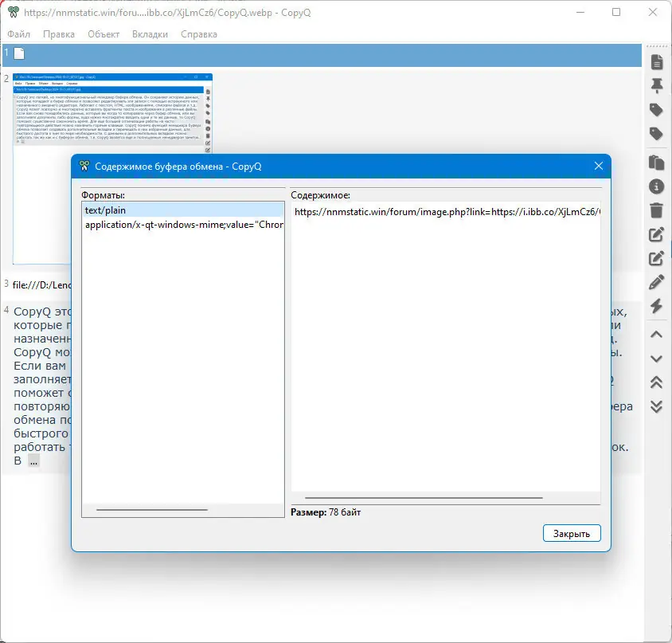Click the trash delete icon
The image size is (672, 643).
pos(657,210)
